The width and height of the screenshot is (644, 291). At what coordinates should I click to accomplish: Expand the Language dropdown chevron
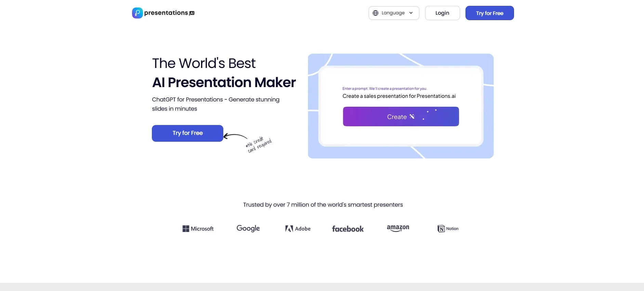click(411, 13)
